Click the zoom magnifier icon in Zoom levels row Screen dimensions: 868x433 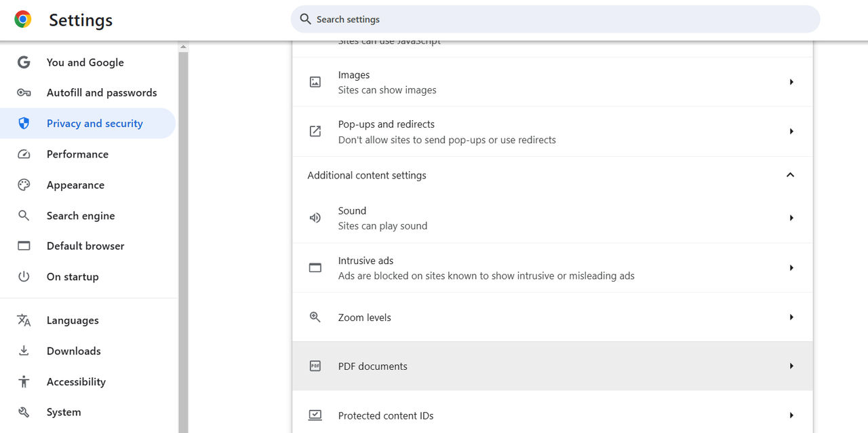pos(315,317)
